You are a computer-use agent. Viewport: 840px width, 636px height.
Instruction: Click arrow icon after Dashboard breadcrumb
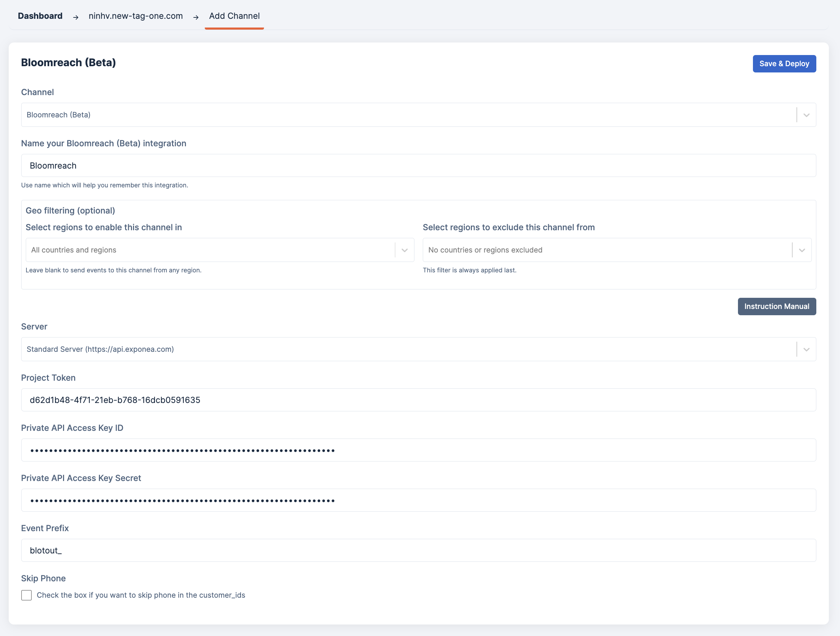pos(76,17)
